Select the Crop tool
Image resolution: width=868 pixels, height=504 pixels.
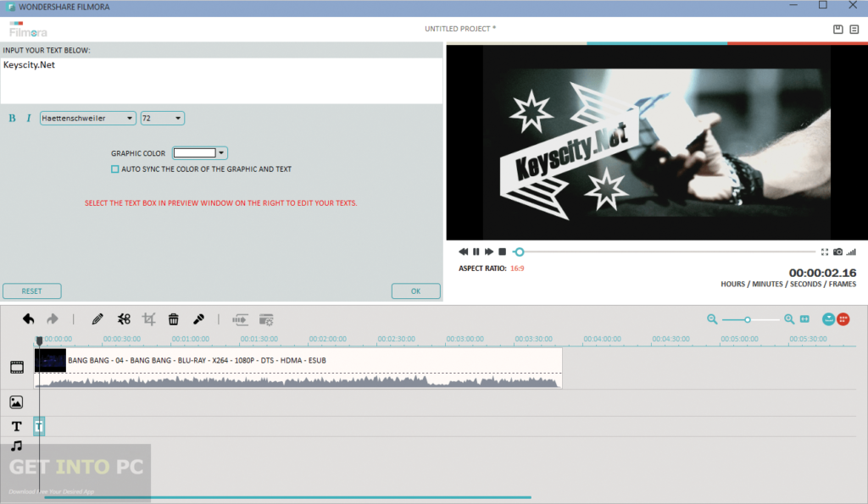(x=148, y=319)
